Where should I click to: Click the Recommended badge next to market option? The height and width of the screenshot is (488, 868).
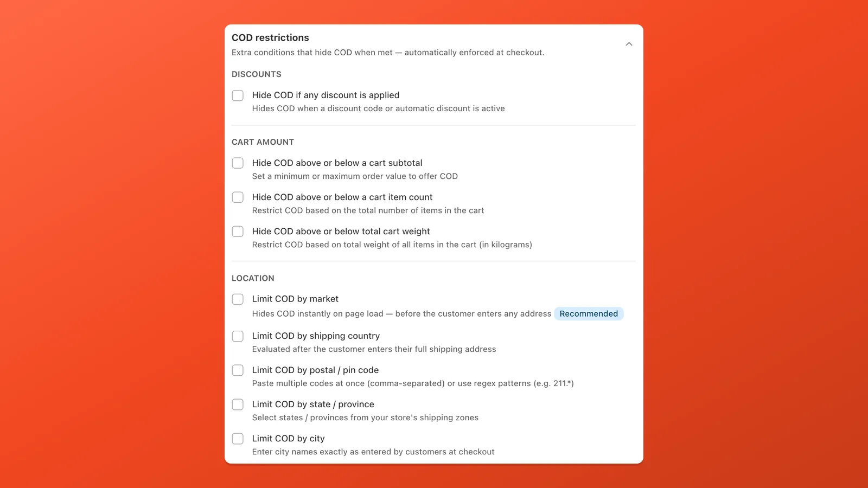589,313
